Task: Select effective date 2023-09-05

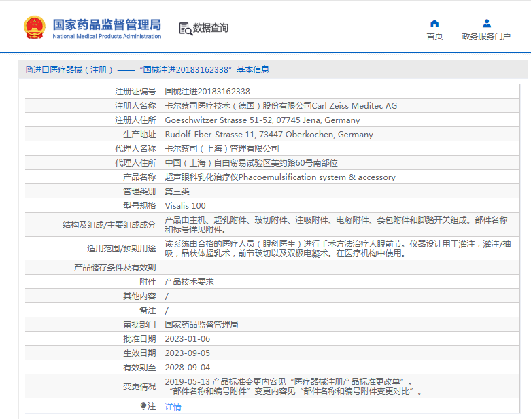Action: click(340, 353)
